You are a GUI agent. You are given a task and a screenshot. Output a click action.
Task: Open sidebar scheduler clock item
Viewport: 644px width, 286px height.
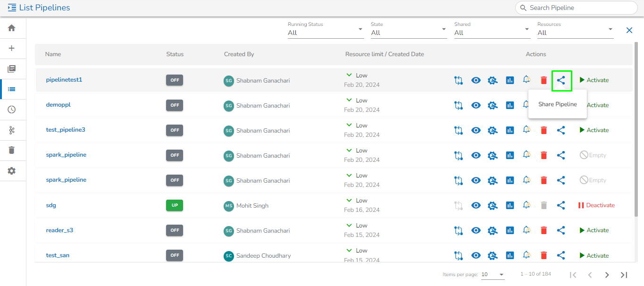[x=12, y=109]
